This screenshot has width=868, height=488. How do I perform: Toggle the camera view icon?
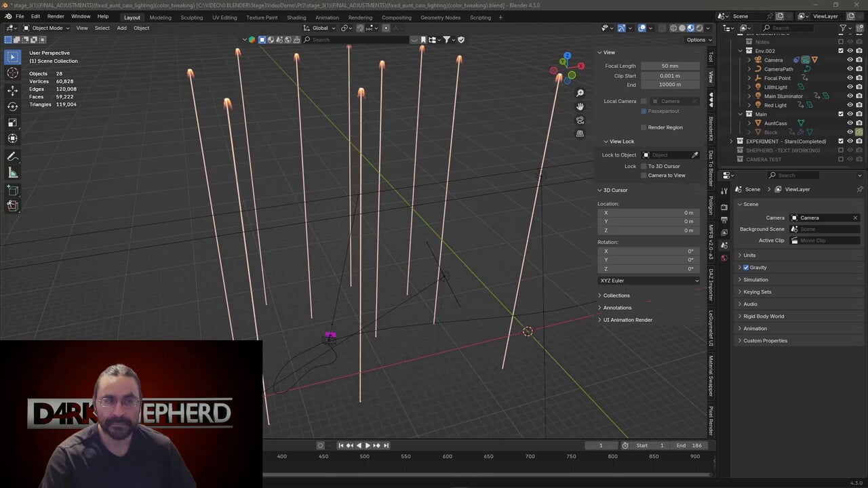580,120
